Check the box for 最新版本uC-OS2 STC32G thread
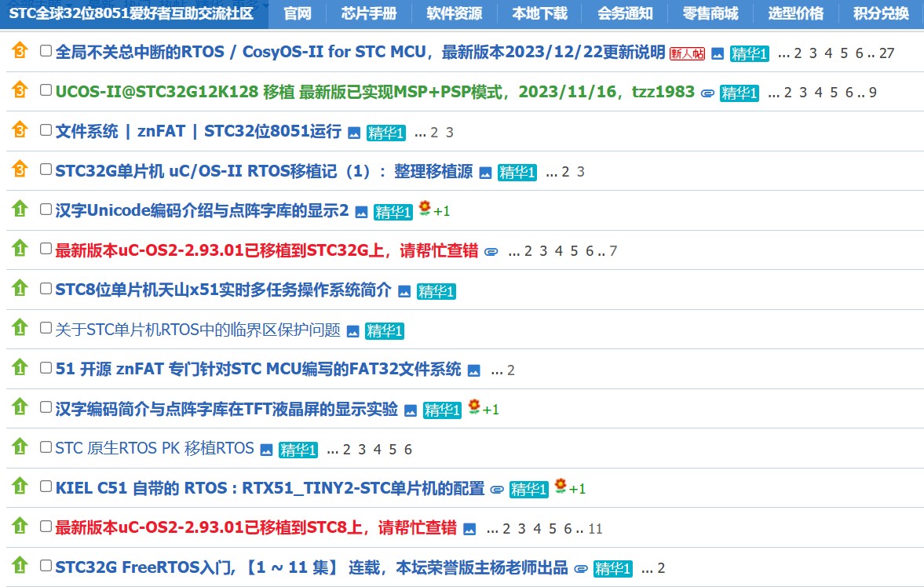The image size is (924, 587). click(46, 249)
